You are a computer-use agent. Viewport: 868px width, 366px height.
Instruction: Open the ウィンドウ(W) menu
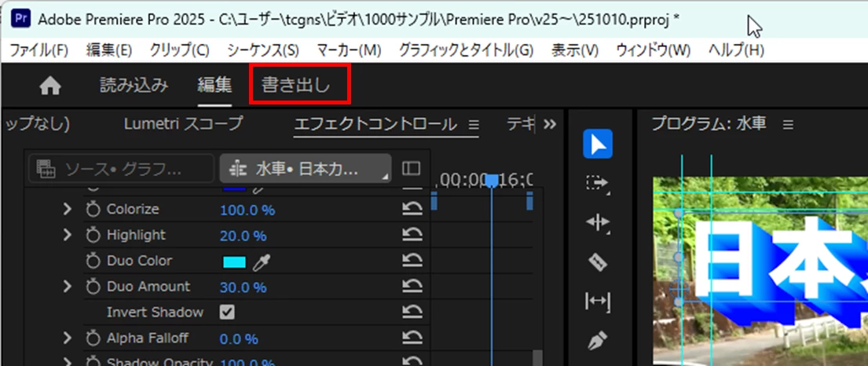654,50
